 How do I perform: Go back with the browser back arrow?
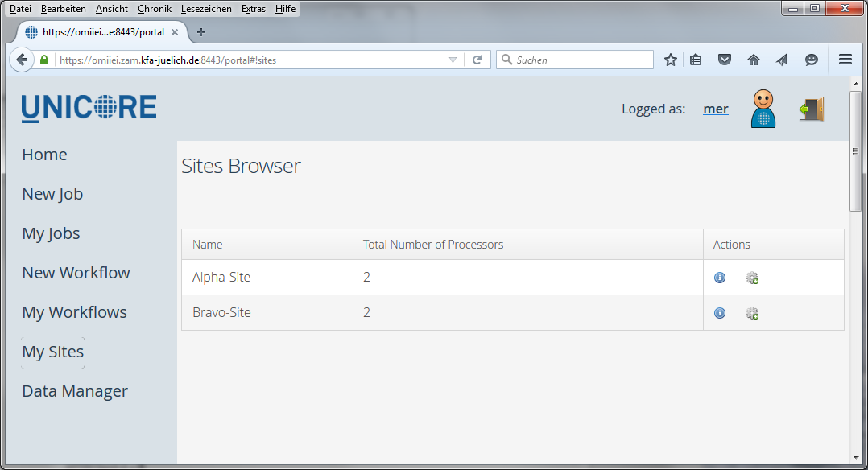pos(22,60)
